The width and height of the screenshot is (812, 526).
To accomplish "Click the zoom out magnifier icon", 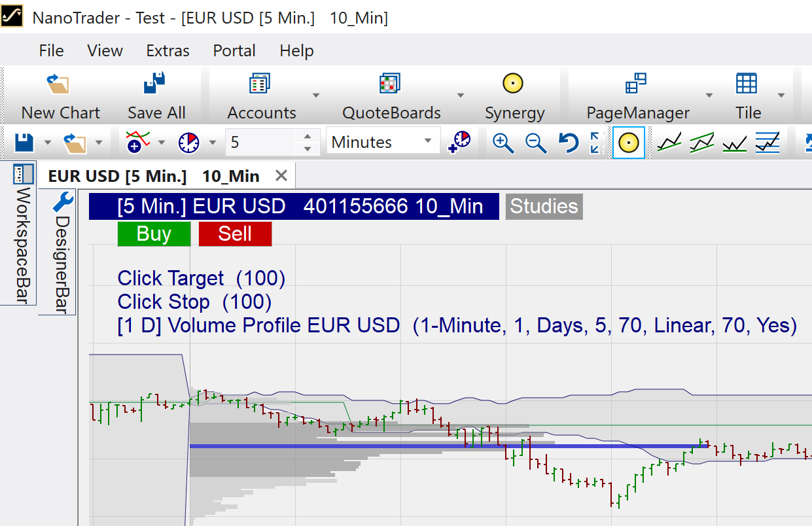I will click(536, 143).
